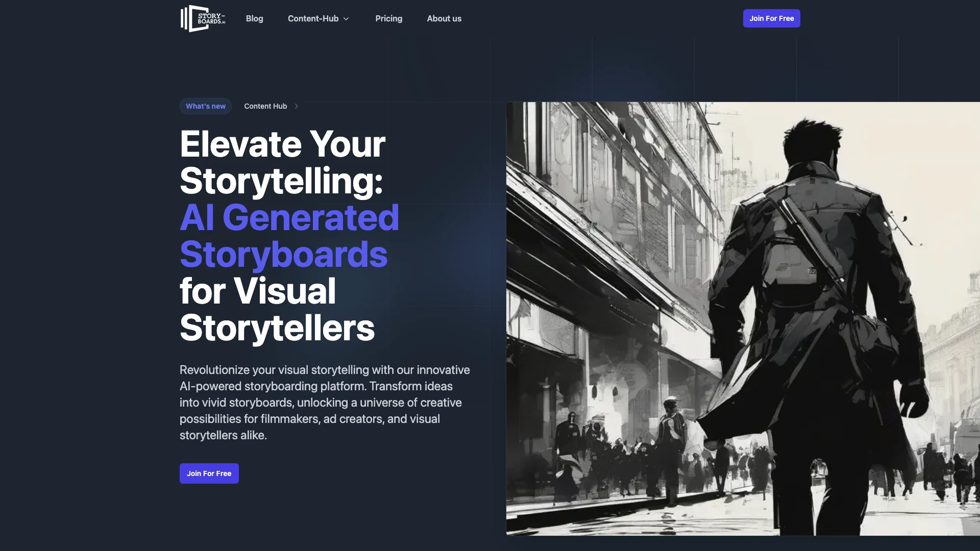Click the 'Join For Free' hero button
The width and height of the screenshot is (980, 551).
coord(209,473)
